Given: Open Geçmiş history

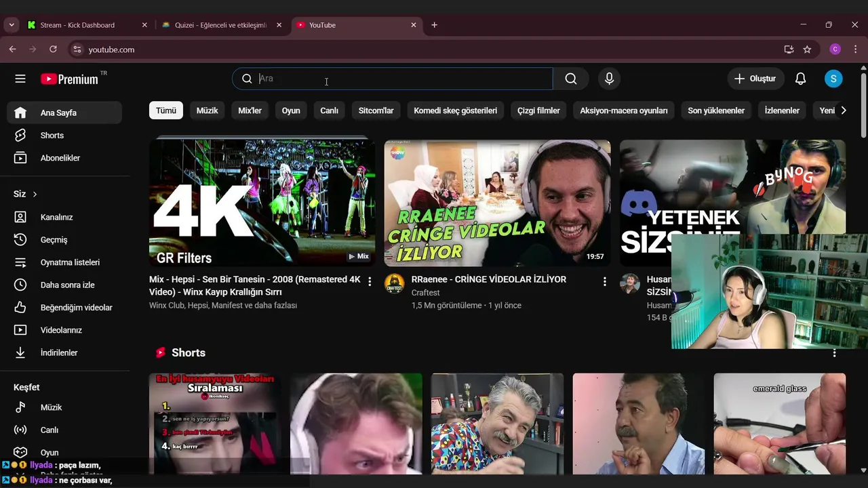Looking at the screenshot, I should click(64, 240).
